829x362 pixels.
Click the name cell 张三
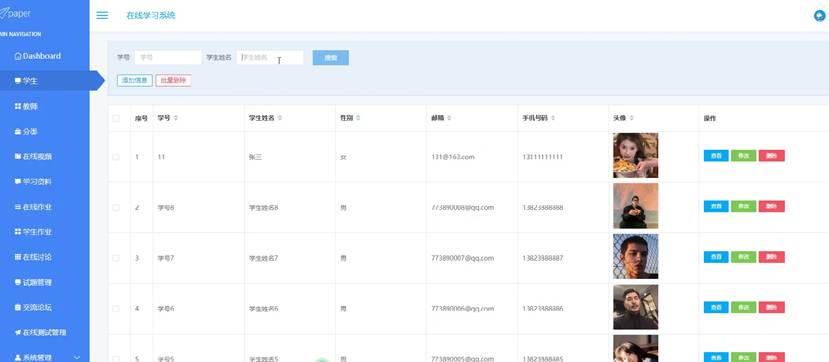pos(255,157)
